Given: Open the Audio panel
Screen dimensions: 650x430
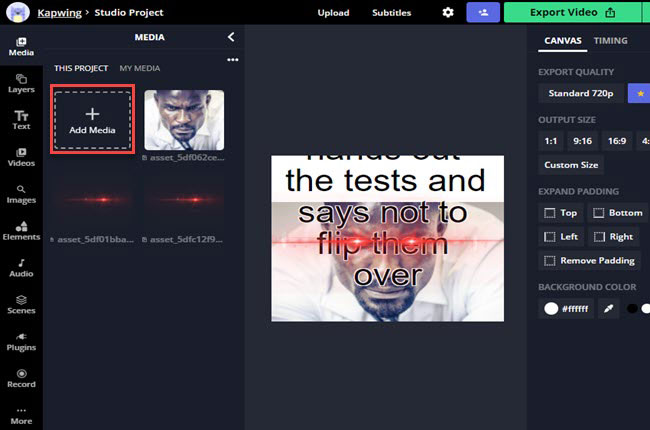Looking at the screenshot, I should point(21,268).
